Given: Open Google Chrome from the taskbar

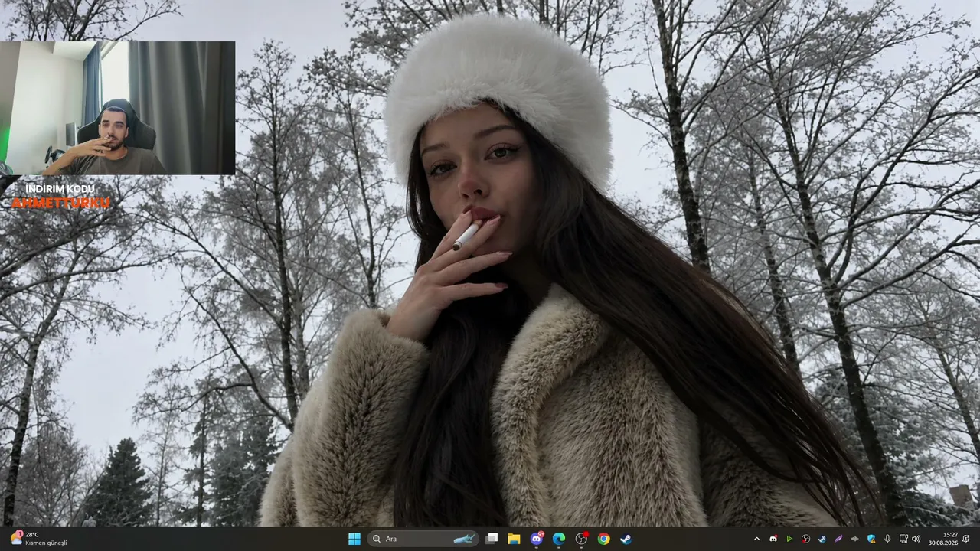Looking at the screenshot, I should 603,539.
